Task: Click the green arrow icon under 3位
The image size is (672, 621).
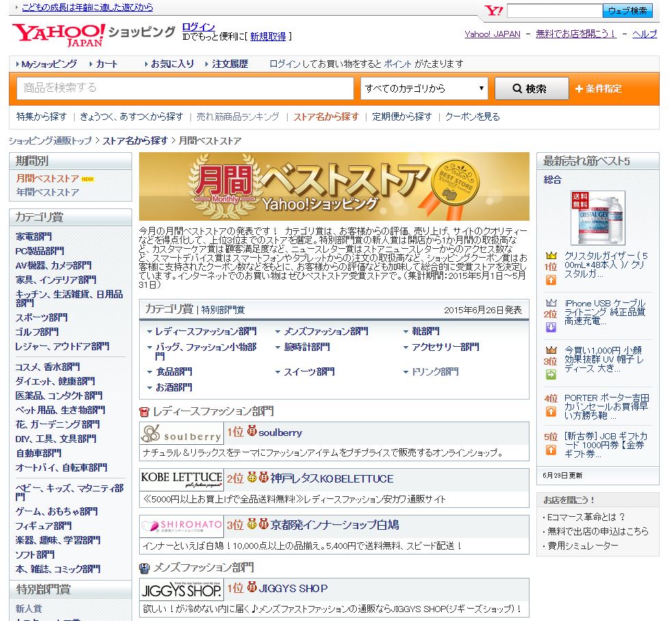Action: (x=551, y=374)
